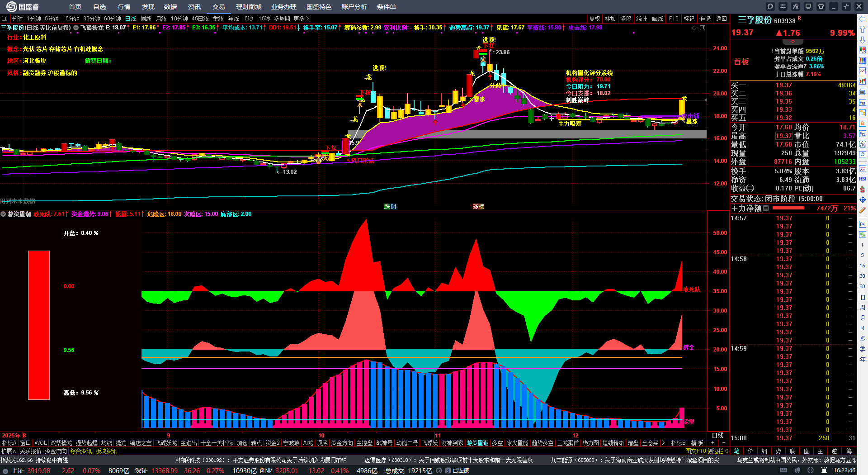Click the 标记 mark button
Screen dimensions: 868x475
689,19
